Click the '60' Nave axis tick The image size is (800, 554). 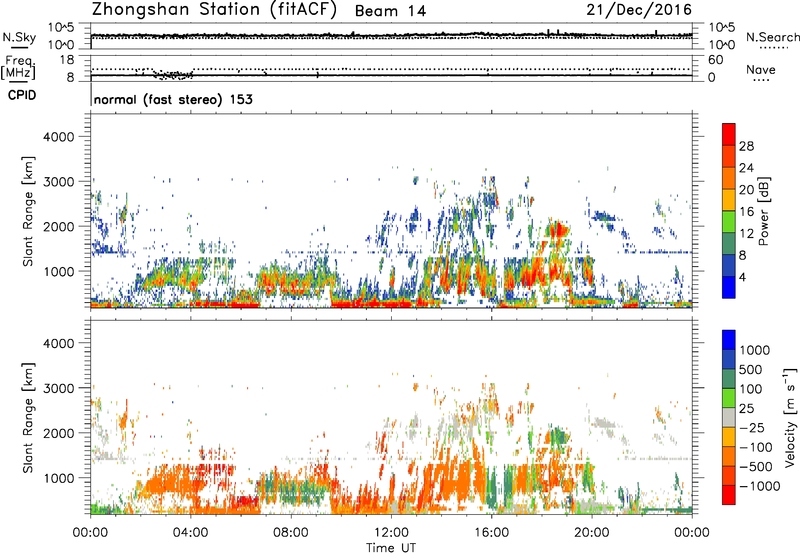tap(715, 60)
